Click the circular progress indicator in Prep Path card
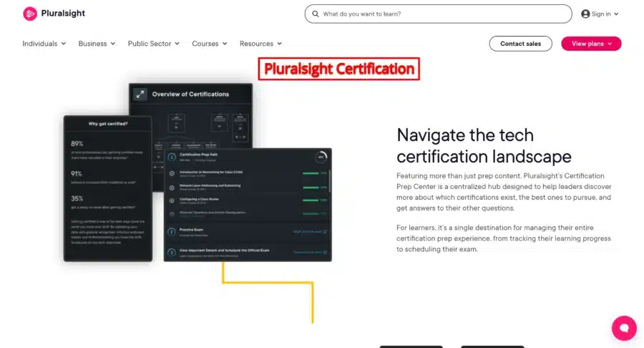The image size is (644, 348). coord(321,157)
